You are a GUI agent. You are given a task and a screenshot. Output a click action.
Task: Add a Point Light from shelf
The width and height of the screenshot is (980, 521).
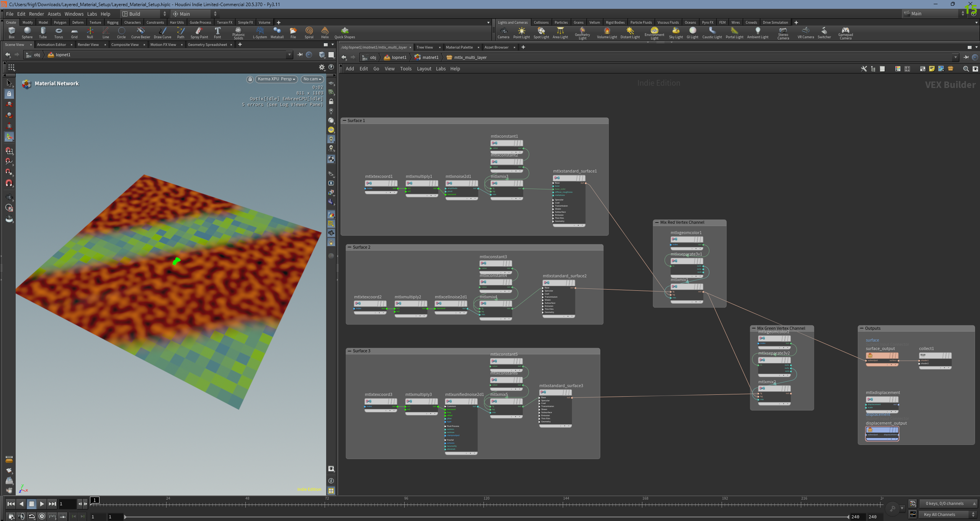tap(521, 33)
